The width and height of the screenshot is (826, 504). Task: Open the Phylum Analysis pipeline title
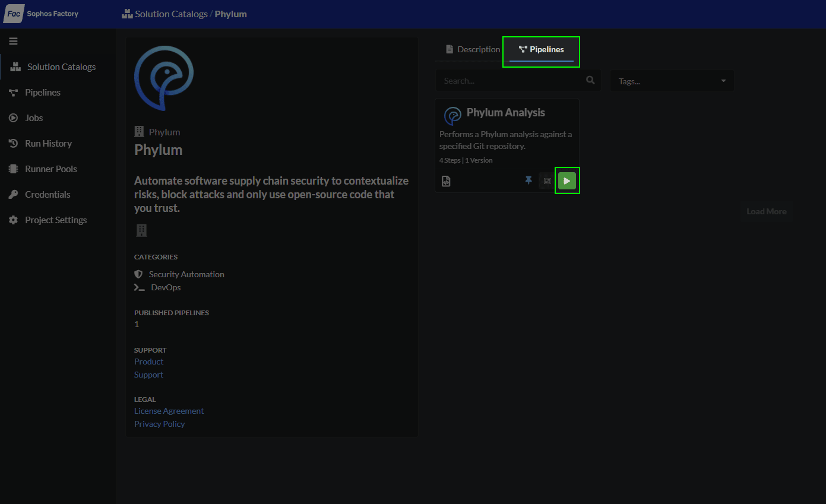point(506,113)
